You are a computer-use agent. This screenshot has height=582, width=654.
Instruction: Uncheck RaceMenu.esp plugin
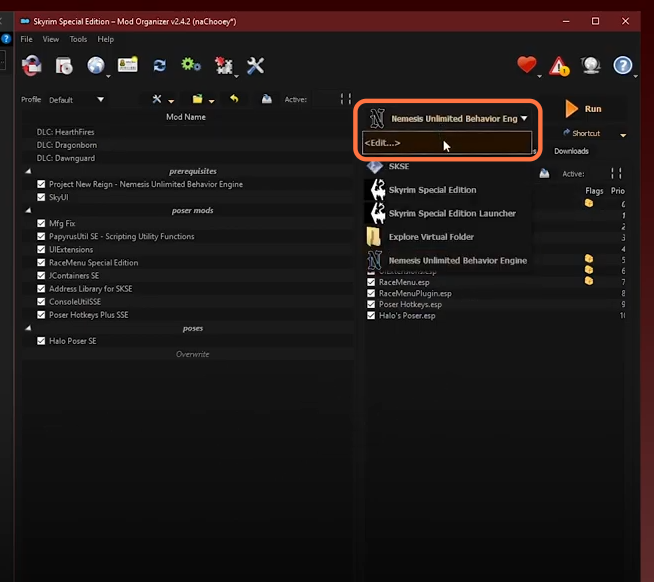click(371, 282)
